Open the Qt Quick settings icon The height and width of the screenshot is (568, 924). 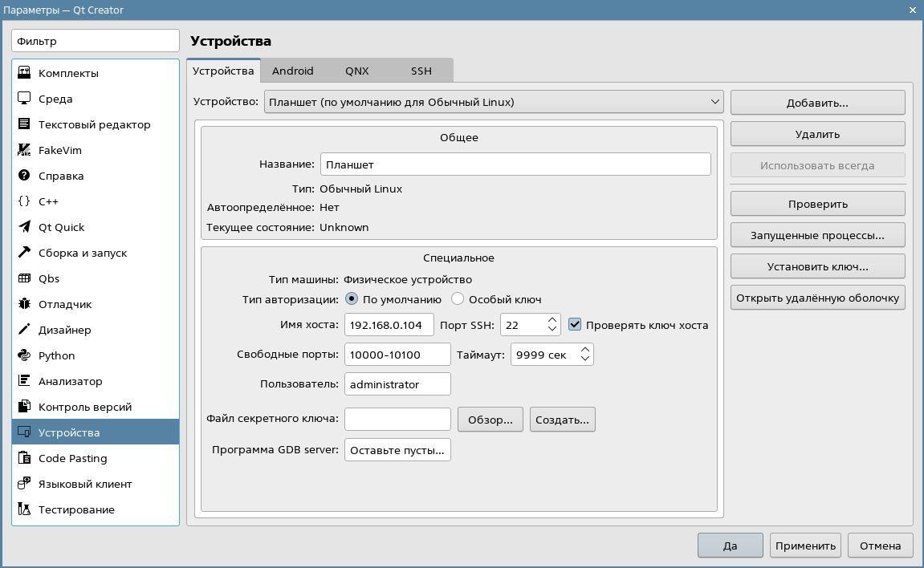click(x=24, y=227)
